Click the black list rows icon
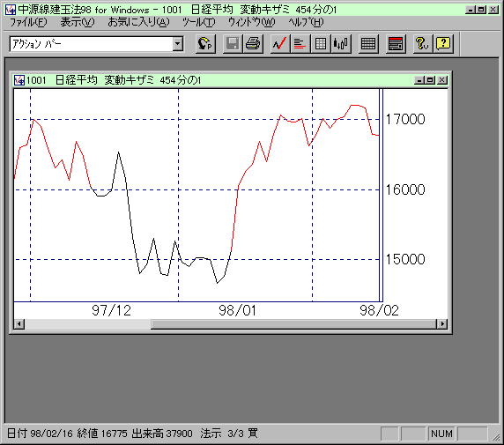The height and width of the screenshot is (445, 504). (x=368, y=43)
